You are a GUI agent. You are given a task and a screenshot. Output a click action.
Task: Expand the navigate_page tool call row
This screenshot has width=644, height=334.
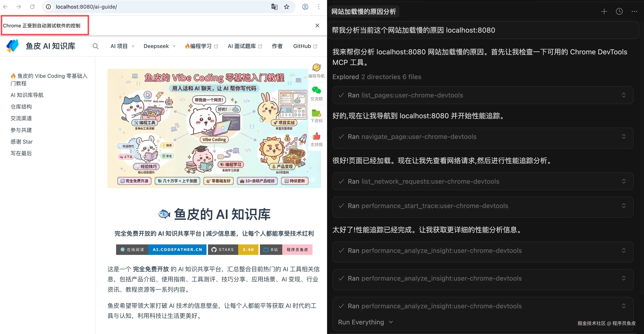click(x=624, y=137)
